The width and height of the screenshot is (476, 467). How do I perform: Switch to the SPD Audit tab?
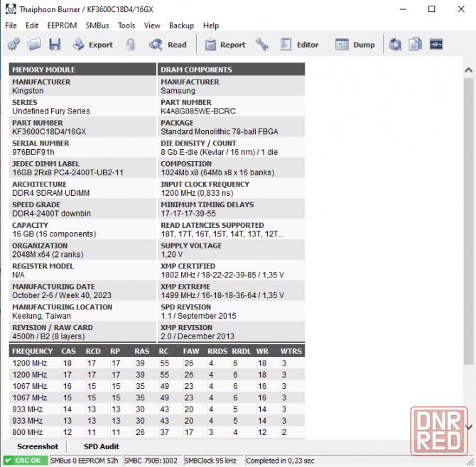103,446
